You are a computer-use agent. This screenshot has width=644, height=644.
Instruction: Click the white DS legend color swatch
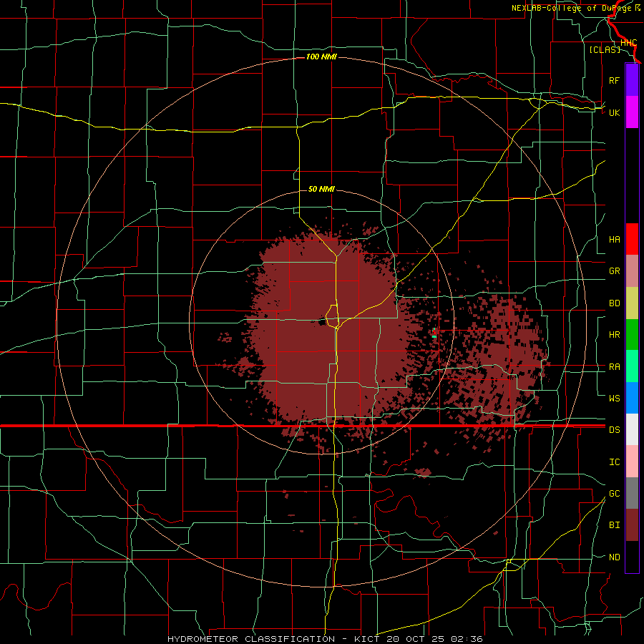coord(632,429)
